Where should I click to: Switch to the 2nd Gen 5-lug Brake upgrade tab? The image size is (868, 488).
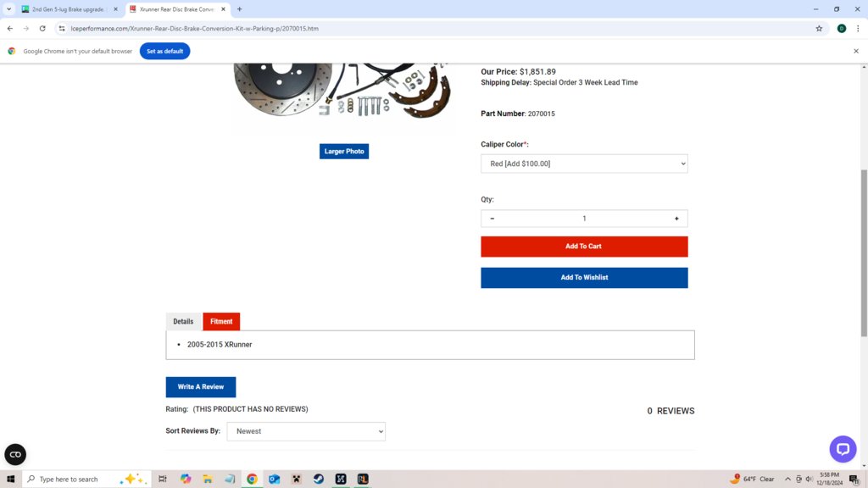[x=68, y=8]
